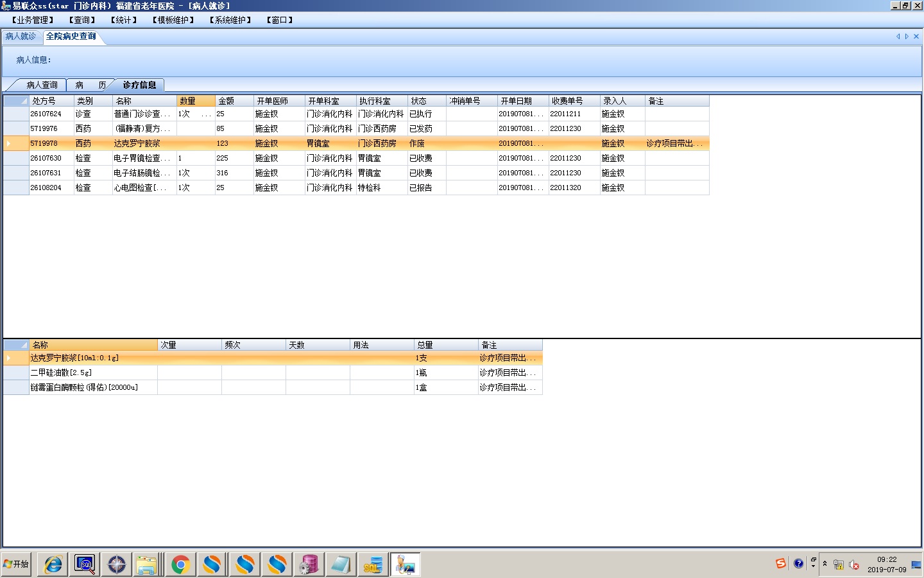Click the row selector for 二甲硅油散
Viewport: 924px width, 578px height.
(x=16, y=372)
